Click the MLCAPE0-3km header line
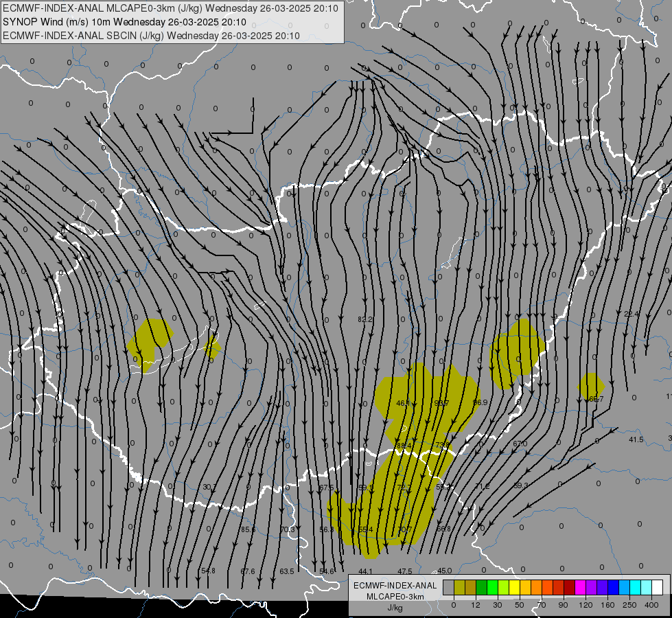 click(x=170, y=8)
